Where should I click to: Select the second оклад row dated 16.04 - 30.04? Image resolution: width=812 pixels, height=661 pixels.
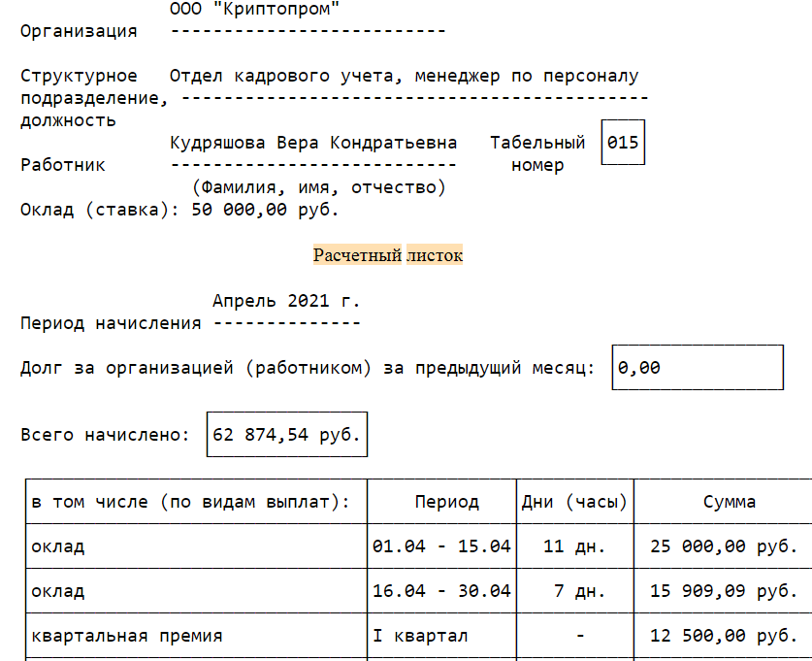441,590
